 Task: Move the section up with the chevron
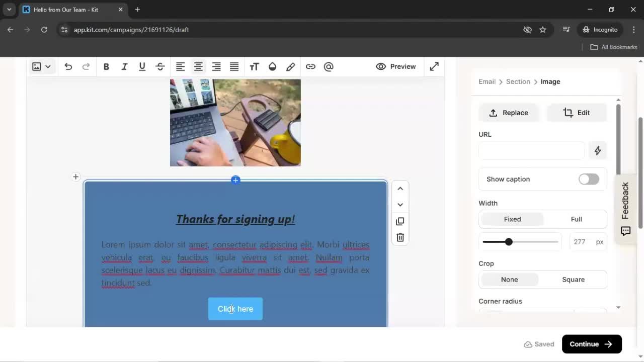(x=400, y=189)
